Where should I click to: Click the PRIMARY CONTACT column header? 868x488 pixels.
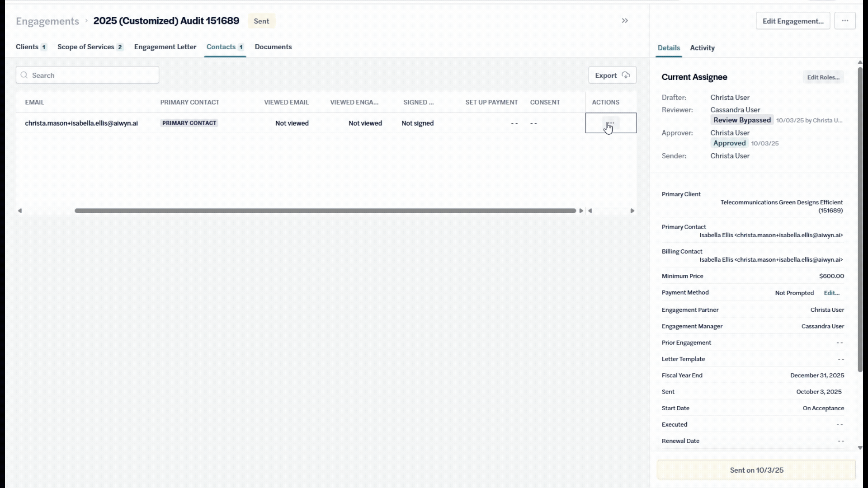coord(189,102)
